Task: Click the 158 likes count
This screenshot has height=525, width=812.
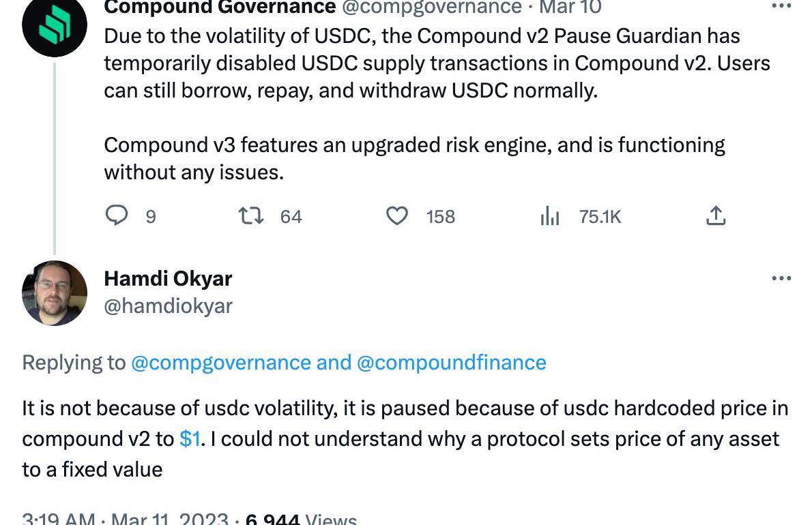Action: [441, 216]
